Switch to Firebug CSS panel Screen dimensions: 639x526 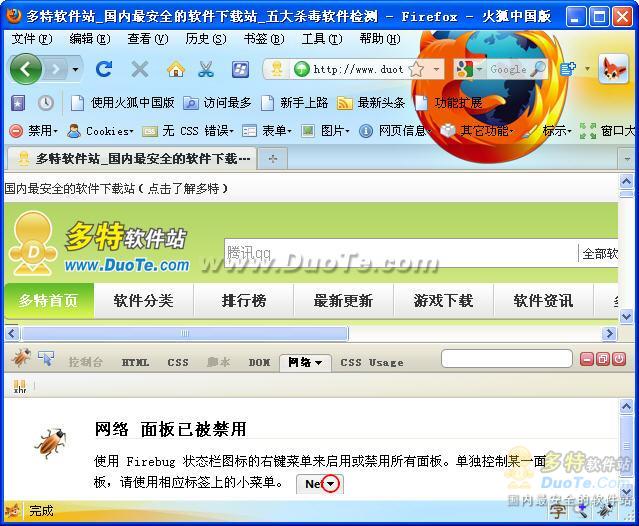coord(178,362)
